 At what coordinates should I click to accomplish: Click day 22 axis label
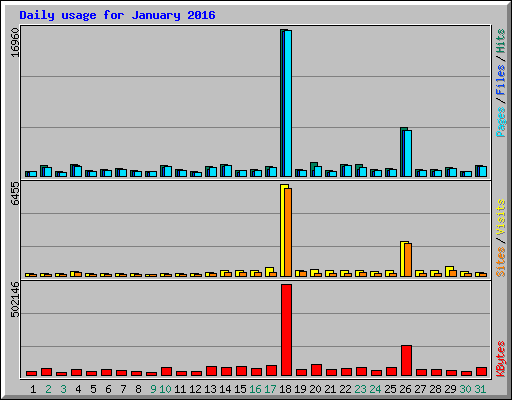(345, 389)
